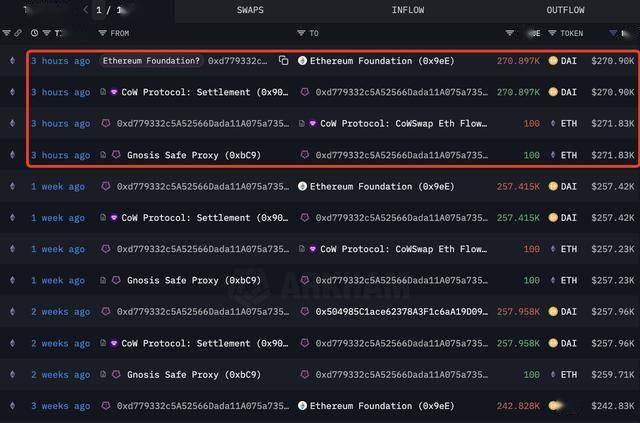Open Ethereum Foundation (0x9eE) in the 257.415K DAI row
The height and width of the screenshot is (423, 640).
pyautogui.click(x=382, y=187)
